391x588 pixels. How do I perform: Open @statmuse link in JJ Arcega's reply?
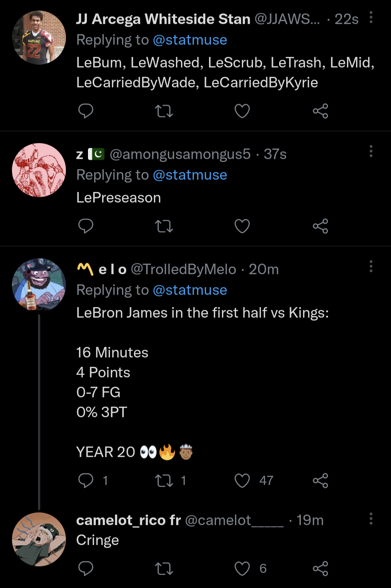(x=190, y=40)
